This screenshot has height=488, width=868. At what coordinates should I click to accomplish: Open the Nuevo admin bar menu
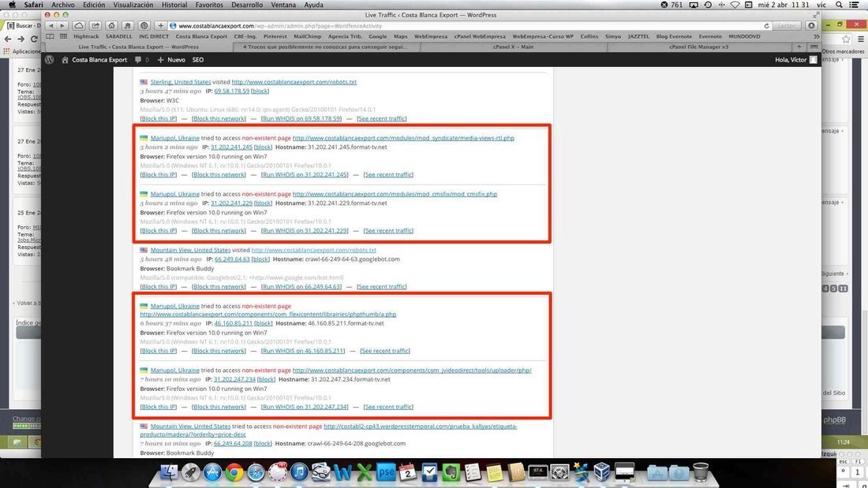[x=171, y=60]
